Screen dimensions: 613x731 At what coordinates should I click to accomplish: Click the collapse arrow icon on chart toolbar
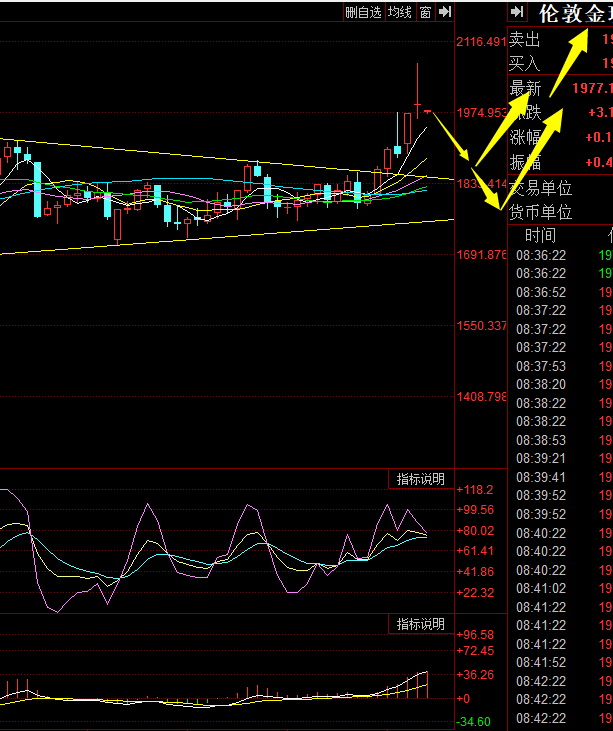(x=444, y=12)
